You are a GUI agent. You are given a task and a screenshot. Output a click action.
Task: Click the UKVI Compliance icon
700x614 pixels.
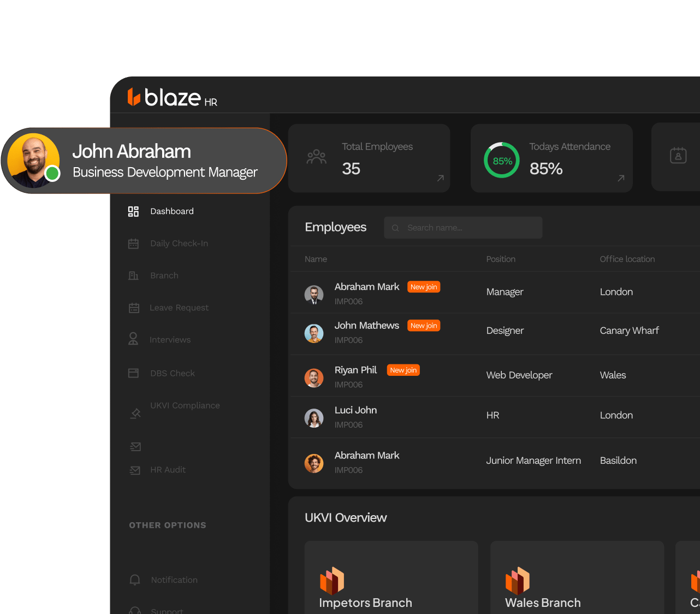(x=135, y=413)
